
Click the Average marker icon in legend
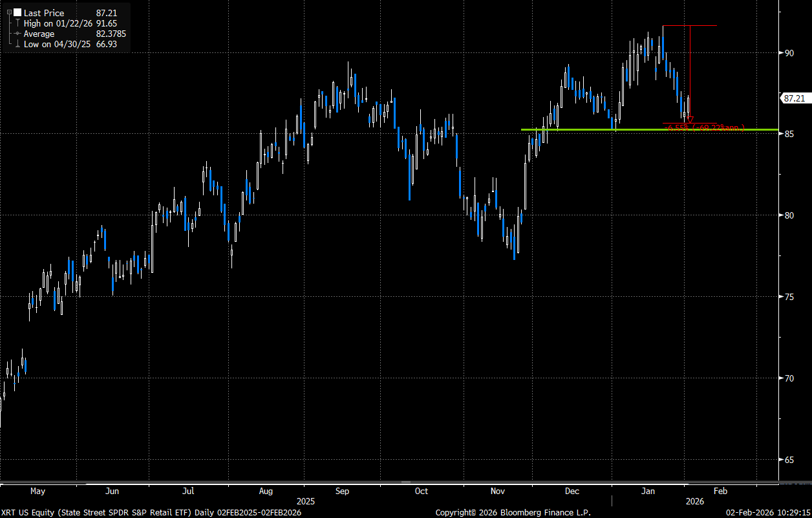17,34
